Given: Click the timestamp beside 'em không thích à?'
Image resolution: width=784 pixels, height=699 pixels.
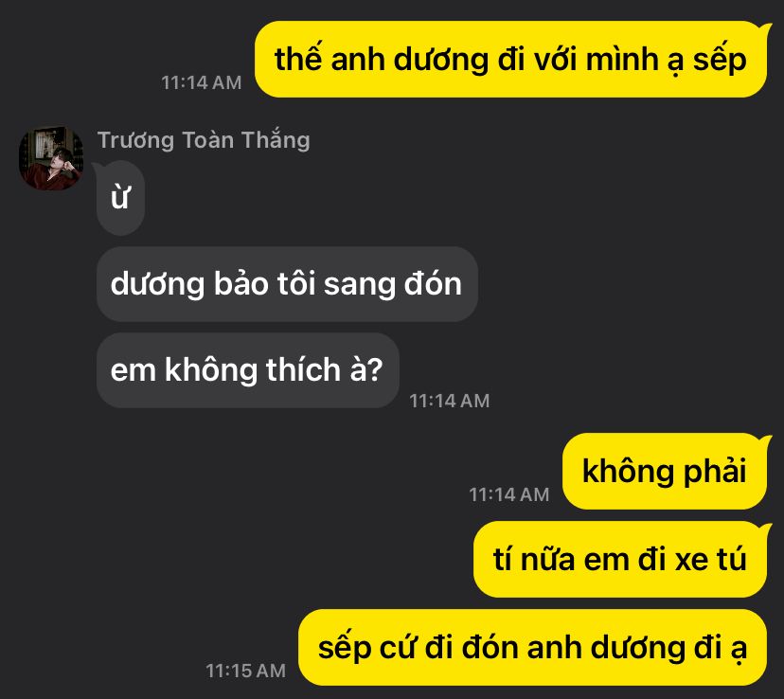Looking at the screenshot, I should pyautogui.click(x=449, y=401).
